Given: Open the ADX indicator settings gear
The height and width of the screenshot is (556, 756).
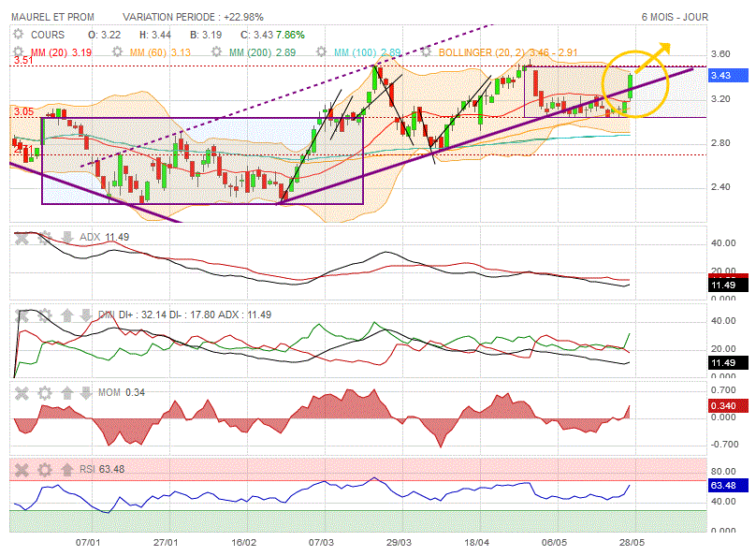Looking at the screenshot, I should 44,237.
